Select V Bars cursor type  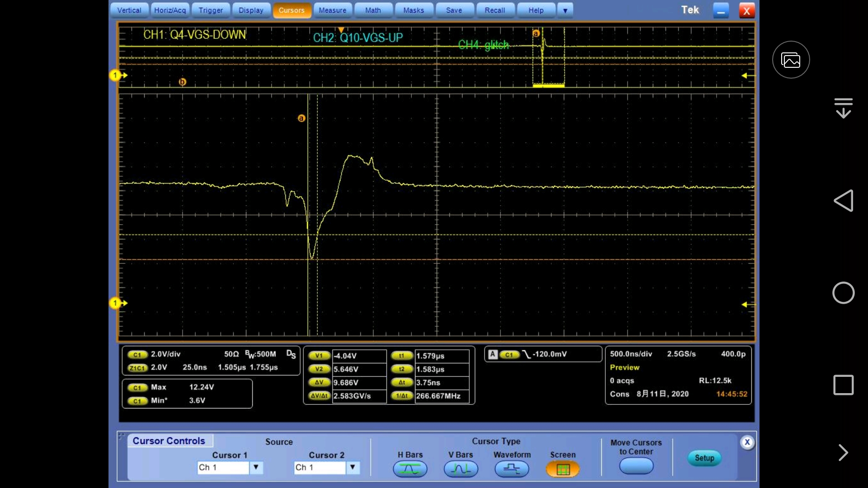point(461,469)
